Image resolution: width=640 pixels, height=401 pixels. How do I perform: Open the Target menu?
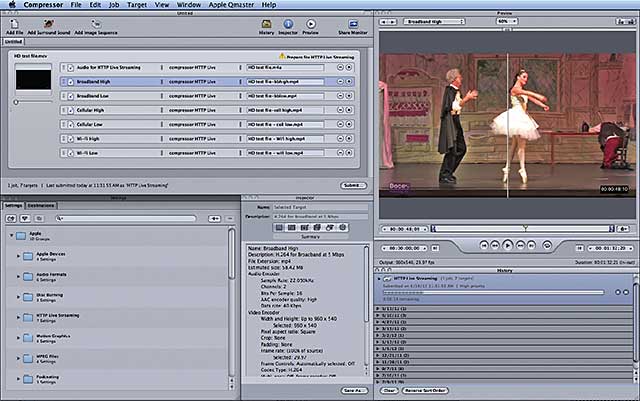137,5
